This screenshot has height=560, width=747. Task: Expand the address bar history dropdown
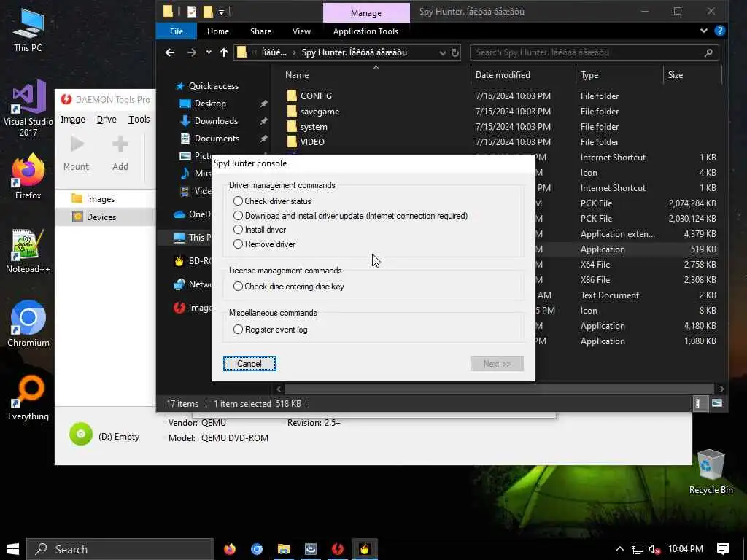click(x=443, y=52)
